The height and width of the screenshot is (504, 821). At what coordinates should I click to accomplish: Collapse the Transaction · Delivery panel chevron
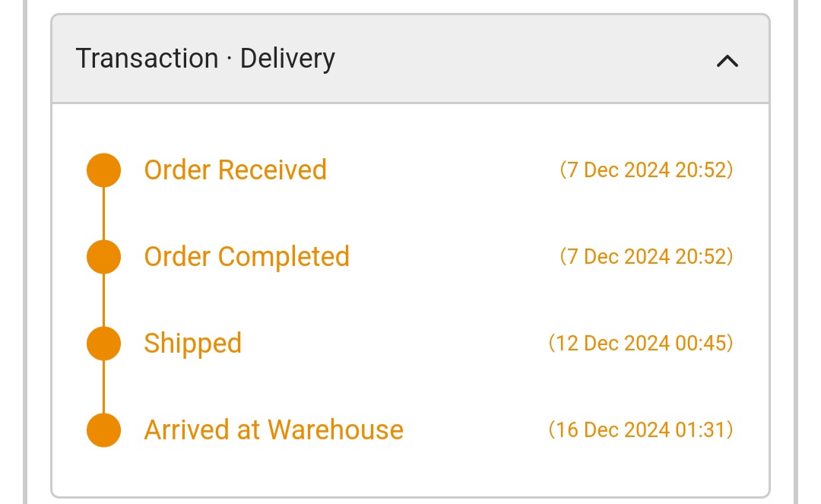pyautogui.click(x=727, y=61)
